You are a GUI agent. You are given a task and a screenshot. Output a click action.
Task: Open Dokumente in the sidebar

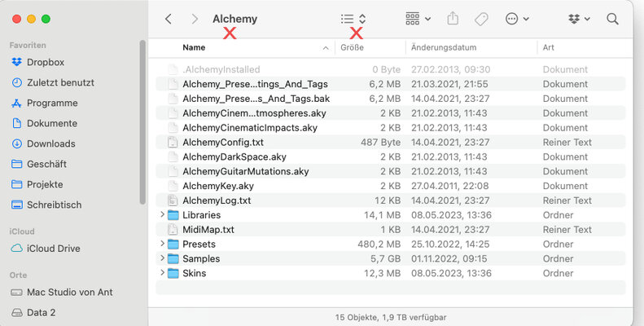pos(52,123)
